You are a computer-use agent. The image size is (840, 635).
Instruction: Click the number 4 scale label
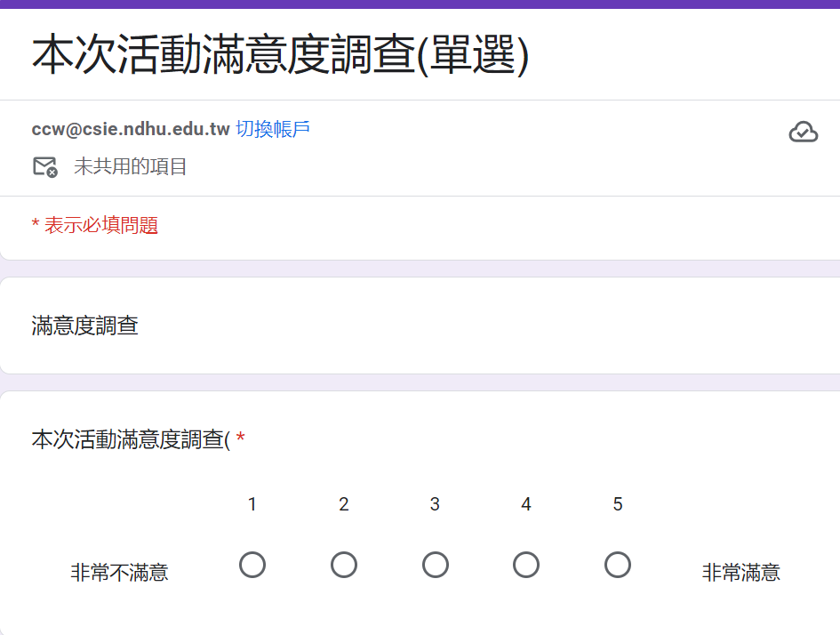pyautogui.click(x=526, y=504)
